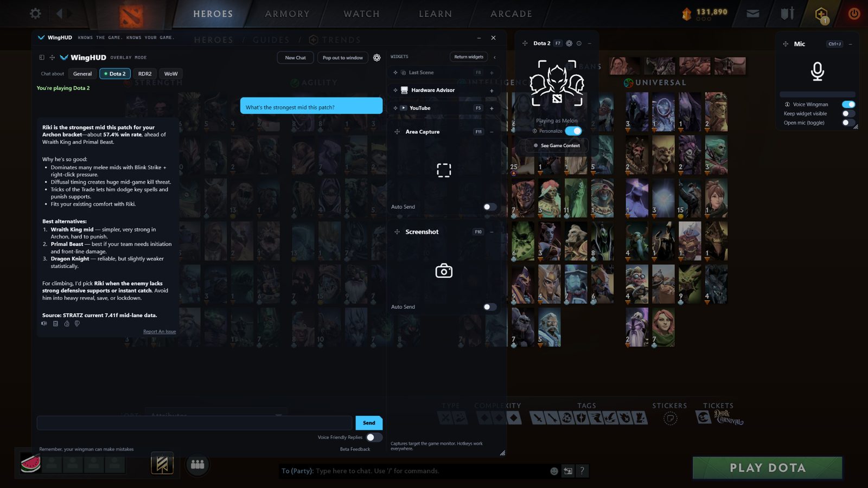Click See Game Context button
Image resolution: width=868 pixels, height=488 pixels.
click(557, 145)
